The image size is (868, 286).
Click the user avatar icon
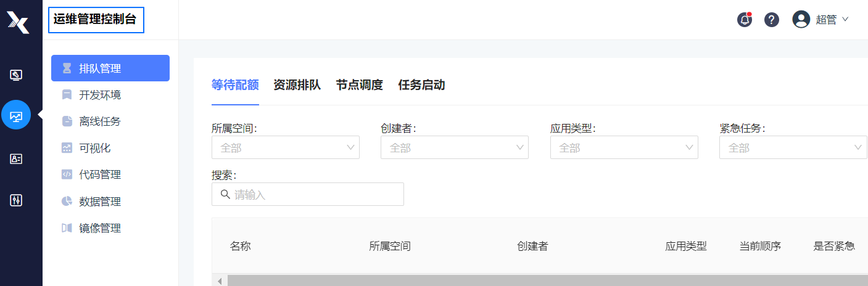point(801,20)
